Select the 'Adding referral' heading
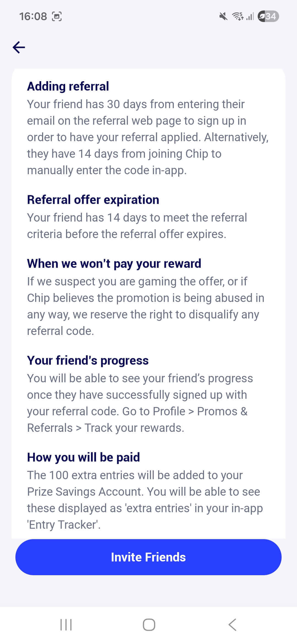 (x=68, y=86)
